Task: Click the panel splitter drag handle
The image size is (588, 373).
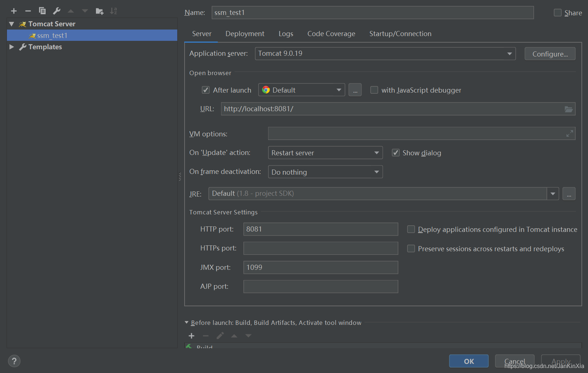Action: (x=180, y=176)
